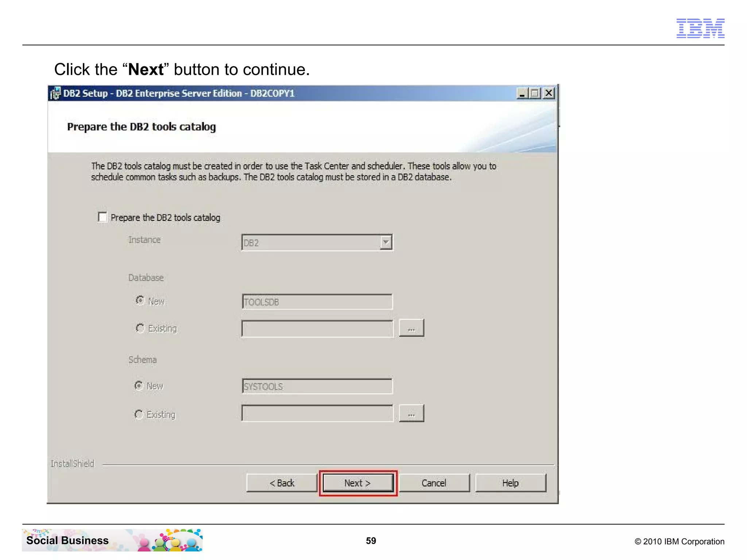Image resolution: width=747 pixels, height=560 pixels.
Task: Click the TOOLSDB database name field
Action: (x=317, y=302)
